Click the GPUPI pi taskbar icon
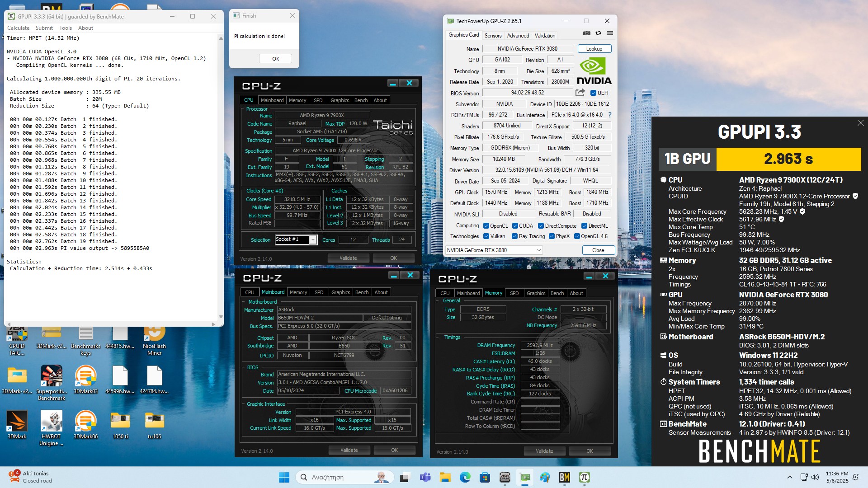 coord(584,477)
